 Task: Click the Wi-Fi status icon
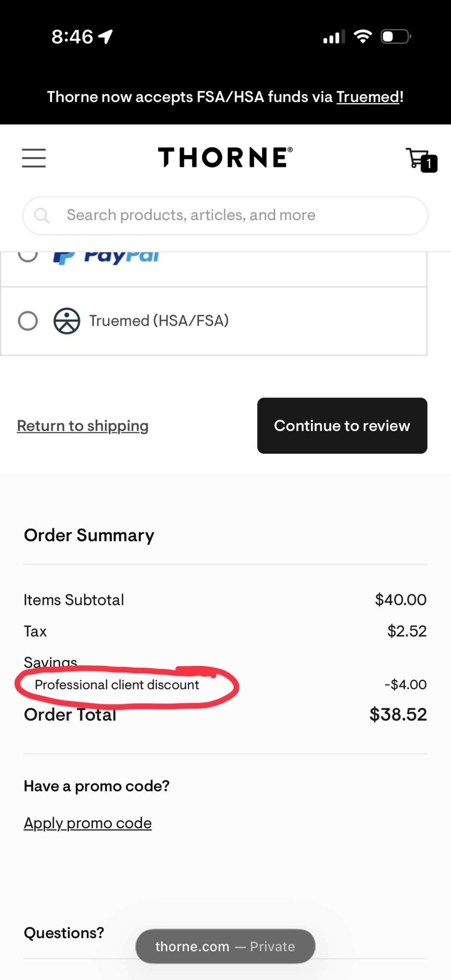pos(363,36)
